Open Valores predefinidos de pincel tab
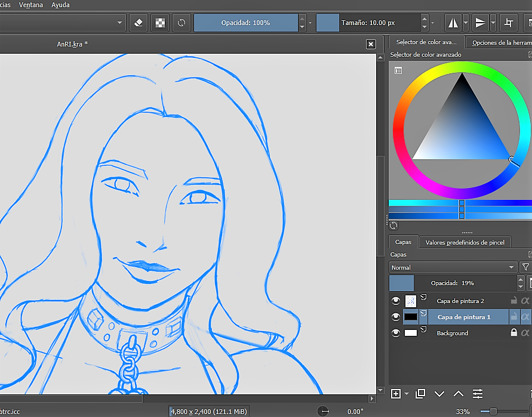The height and width of the screenshot is (417, 532). (465, 242)
